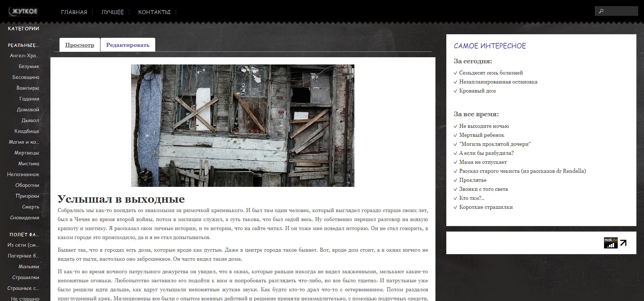Read the story Семьдесят семь болезней
Screen dimensions: 644x301
[x=491, y=73]
